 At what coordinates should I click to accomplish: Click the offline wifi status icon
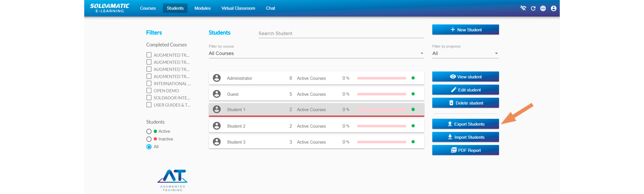(x=523, y=8)
